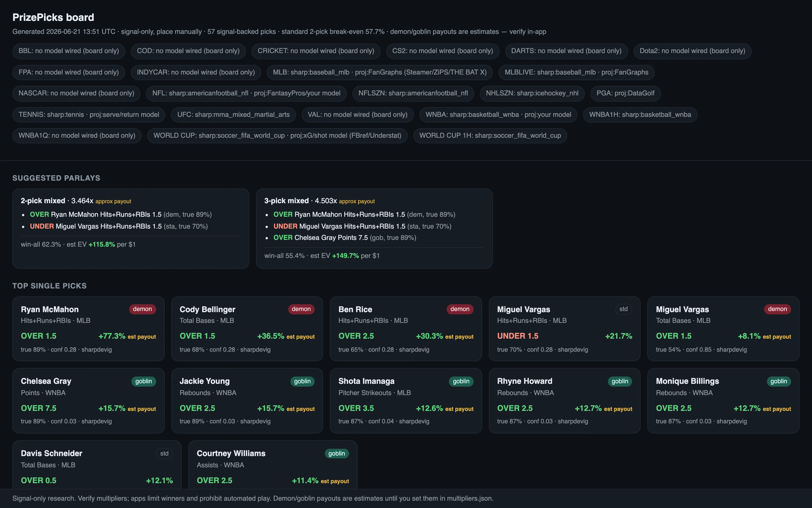Click the TENNIS serve/return model chip
The width and height of the screenshot is (812, 508).
click(x=89, y=115)
